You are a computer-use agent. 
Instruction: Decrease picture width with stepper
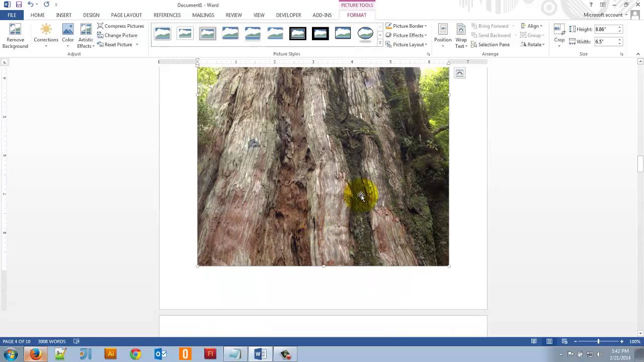tap(620, 44)
